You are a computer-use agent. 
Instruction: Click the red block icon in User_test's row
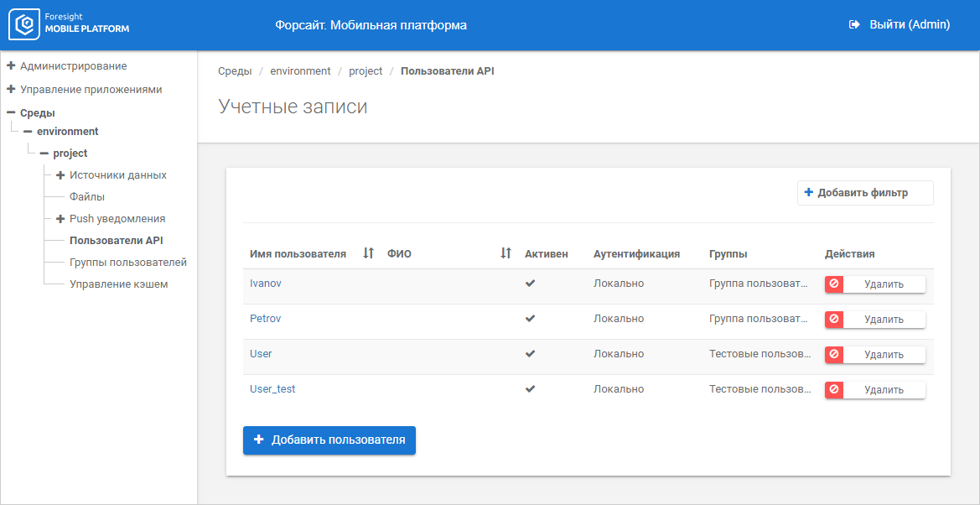[x=833, y=389]
